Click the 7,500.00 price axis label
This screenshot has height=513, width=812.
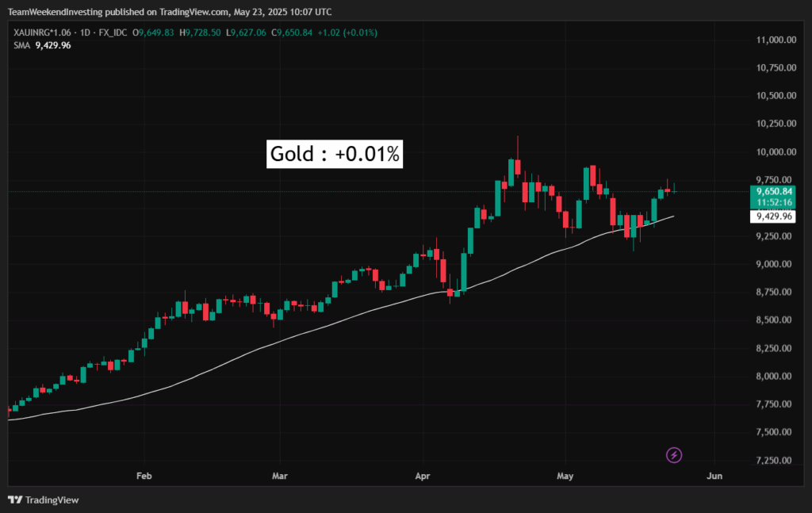(x=774, y=432)
